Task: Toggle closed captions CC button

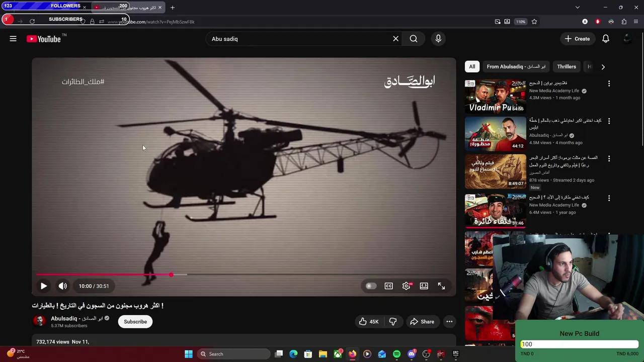Action: [x=389, y=286]
